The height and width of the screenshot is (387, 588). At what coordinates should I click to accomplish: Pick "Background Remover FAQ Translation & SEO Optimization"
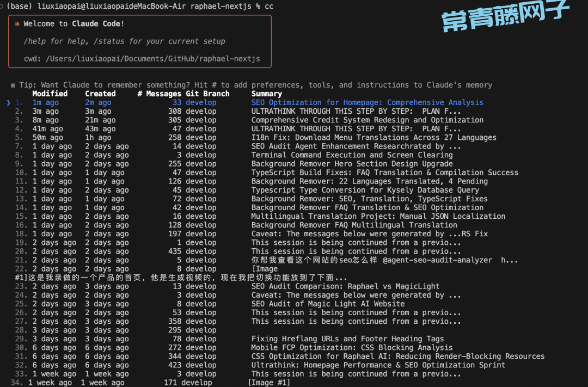[x=249, y=207]
